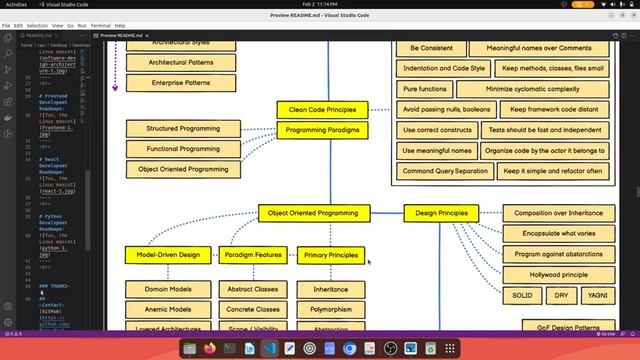The width and height of the screenshot is (640, 360).
Task: Open the Manage gear icon
Action: tap(8, 322)
